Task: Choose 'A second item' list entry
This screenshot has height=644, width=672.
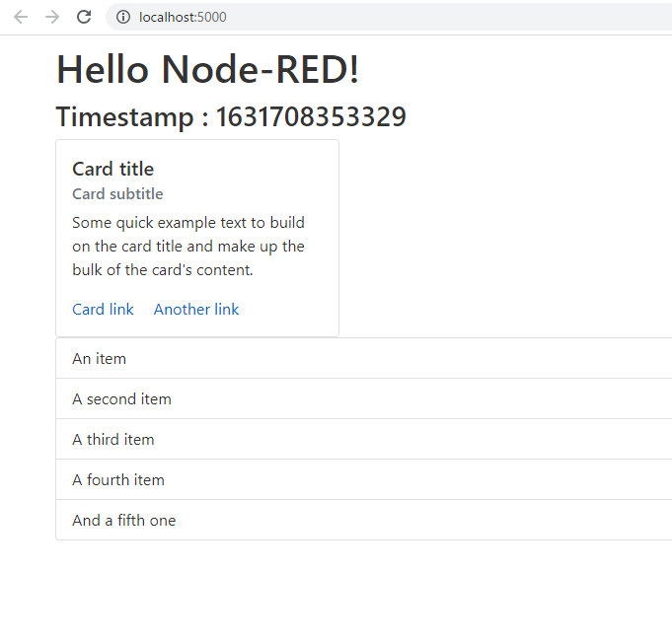Action: pos(121,399)
